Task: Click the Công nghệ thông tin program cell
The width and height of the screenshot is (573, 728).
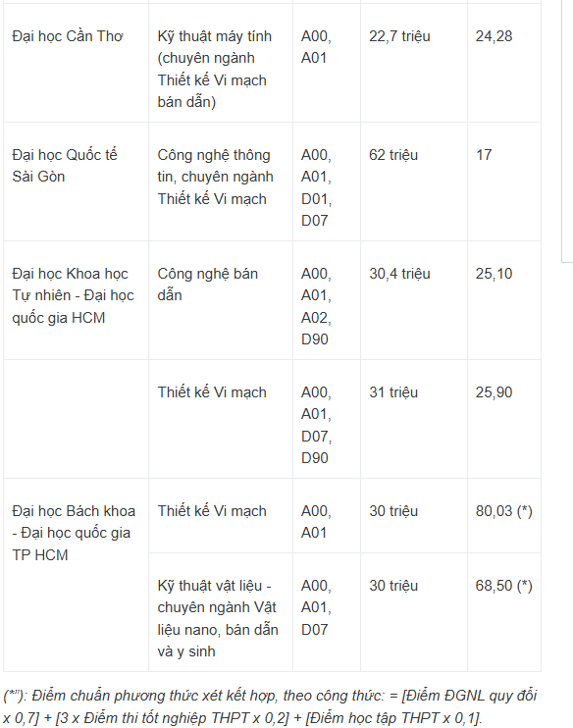Action: [x=221, y=182]
